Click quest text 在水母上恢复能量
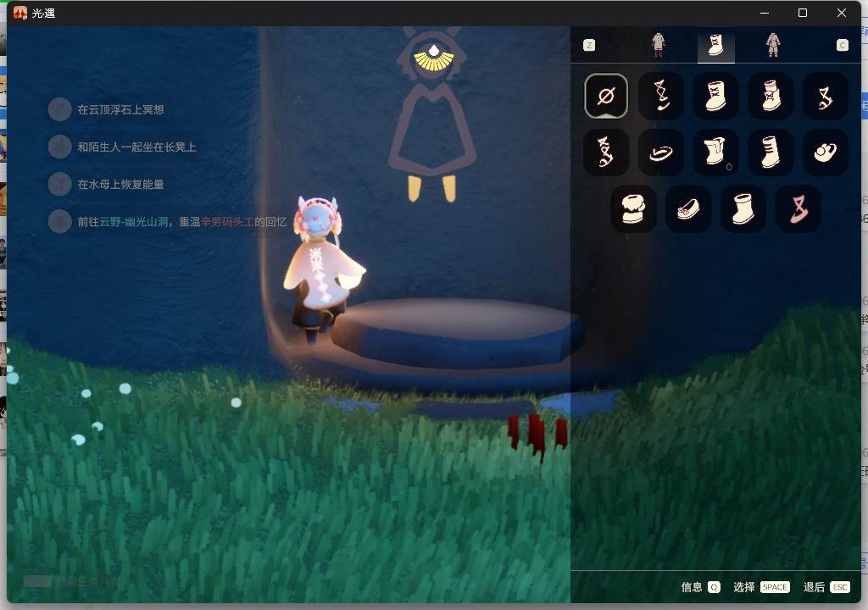Screen dimensions: 868x610 tap(120, 185)
